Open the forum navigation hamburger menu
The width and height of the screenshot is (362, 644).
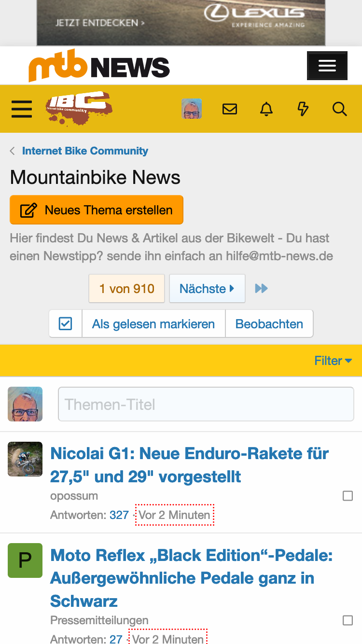click(22, 109)
